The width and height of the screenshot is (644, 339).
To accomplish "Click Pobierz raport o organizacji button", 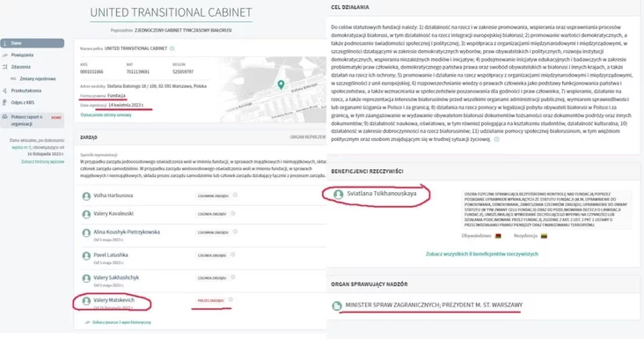I will (x=32, y=120).
